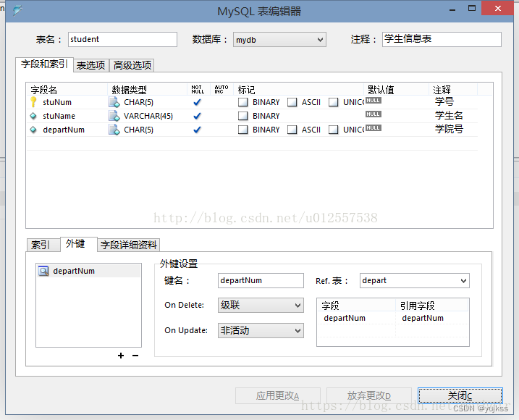The height and width of the screenshot is (420, 519).
Task: Enable BINARY flag for stuName
Action: [x=243, y=116]
